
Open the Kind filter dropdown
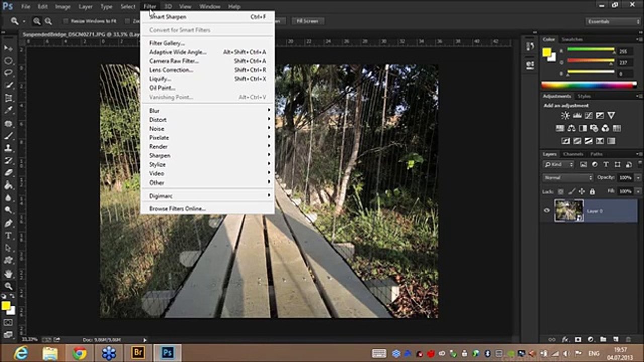pos(558,164)
